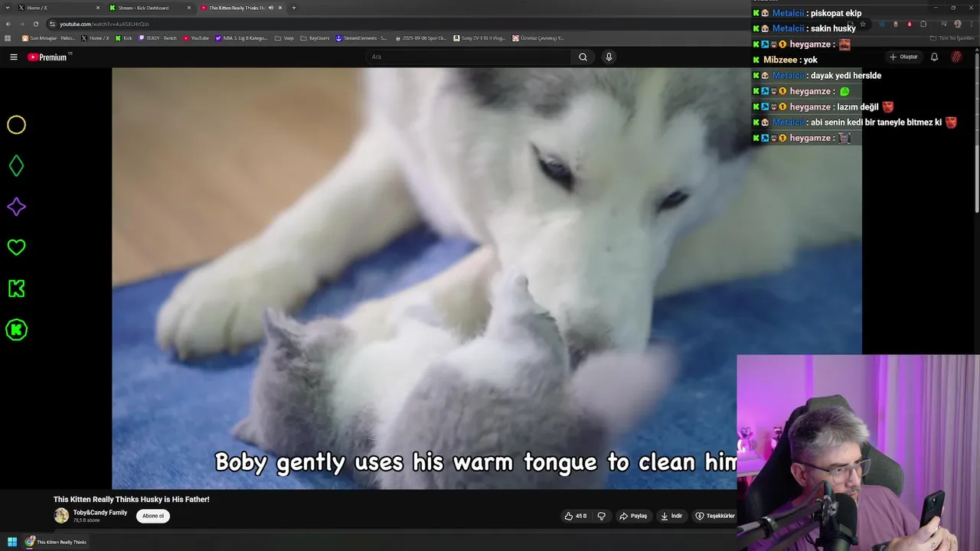This screenshot has width=980, height=551.
Task: Click the purple four-point star icon
Action: pos(16,207)
